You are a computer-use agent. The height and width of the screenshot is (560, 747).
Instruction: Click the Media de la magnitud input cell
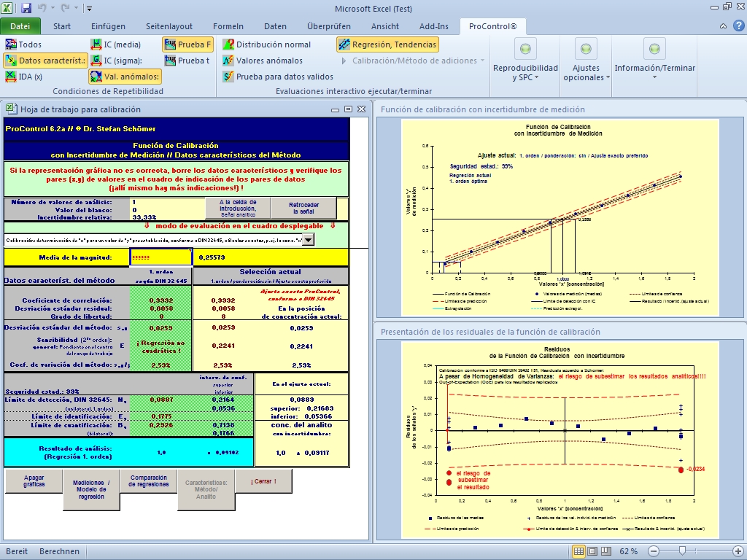[160, 257]
